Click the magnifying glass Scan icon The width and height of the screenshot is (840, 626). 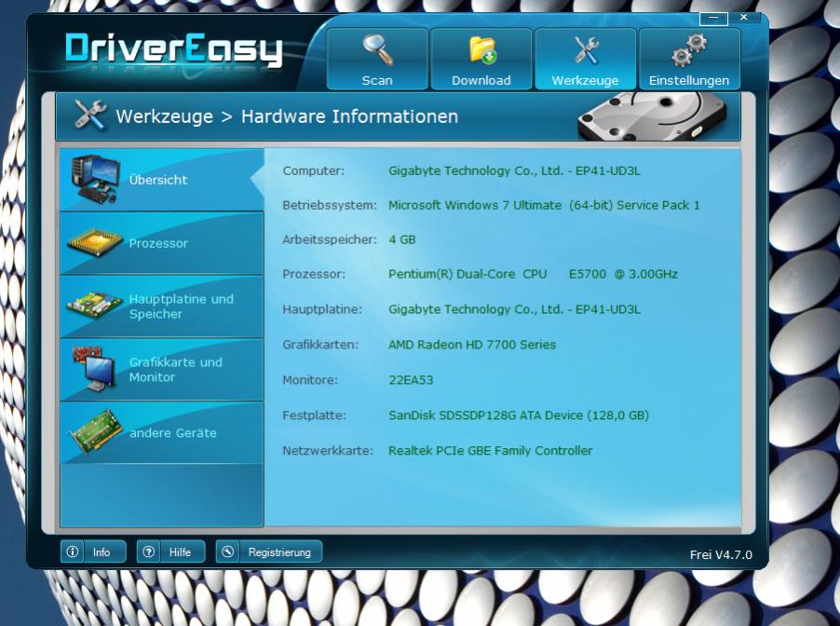[378, 50]
